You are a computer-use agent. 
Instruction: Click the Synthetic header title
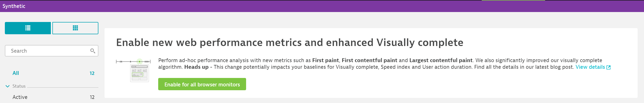pyautogui.click(x=14, y=6)
